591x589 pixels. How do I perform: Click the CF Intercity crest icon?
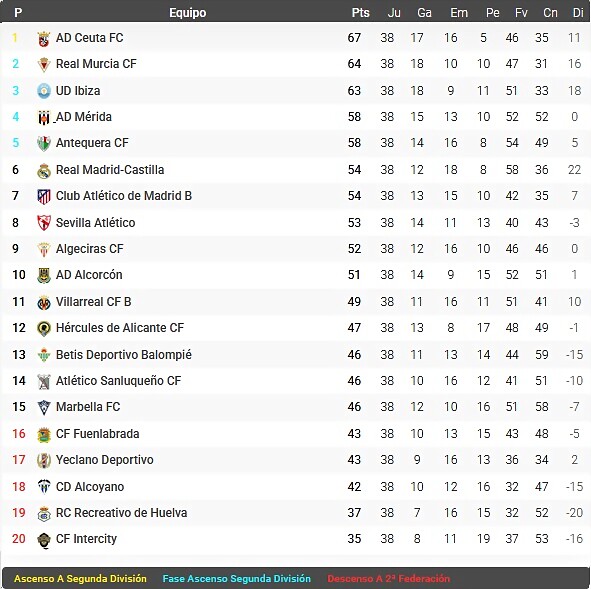pyautogui.click(x=44, y=540)
